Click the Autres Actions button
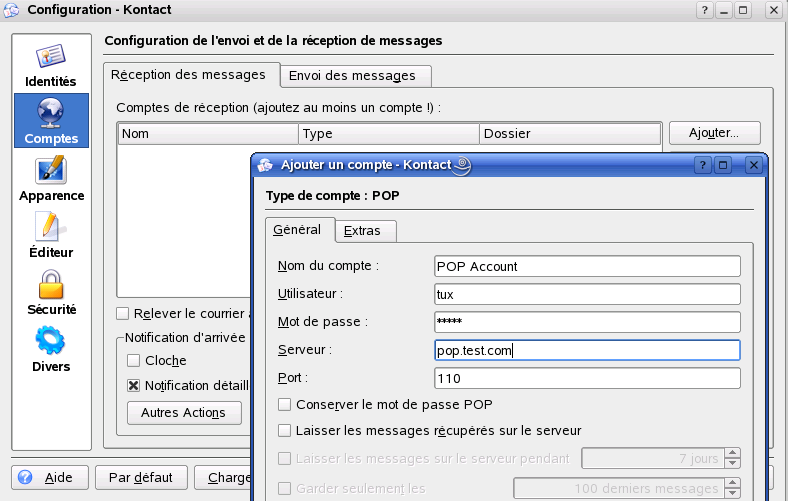This screenshot has height=501, width=788. [x=183, y=413]
